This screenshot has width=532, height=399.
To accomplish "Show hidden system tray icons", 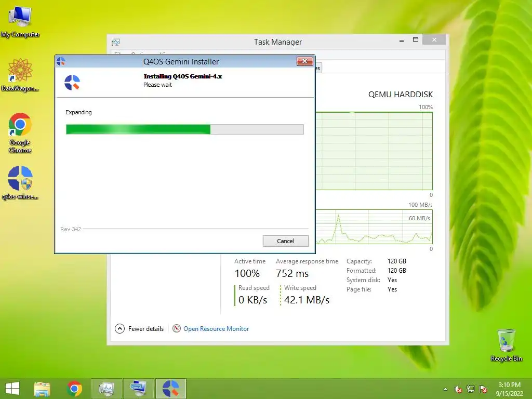I will point(445,389).
